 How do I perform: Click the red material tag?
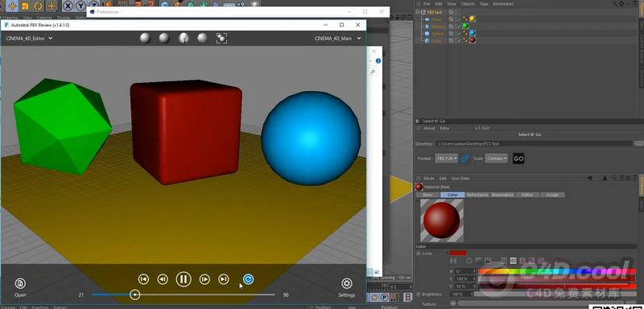point(473,40)
